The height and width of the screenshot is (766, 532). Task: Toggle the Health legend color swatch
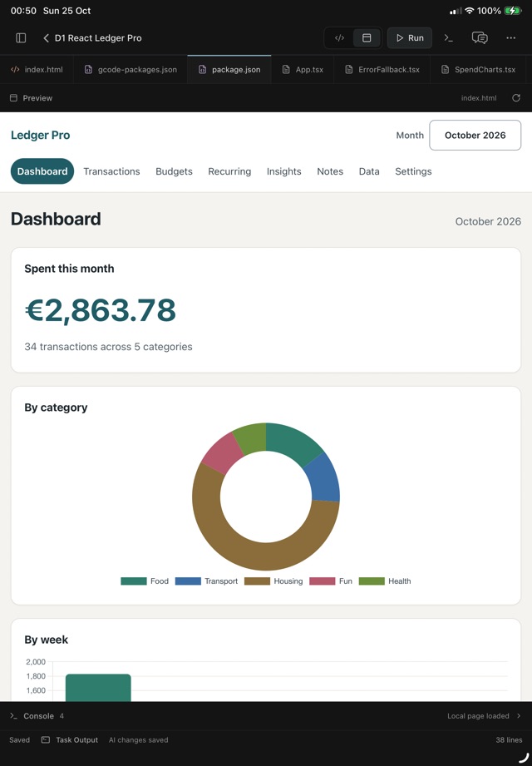pyautogui.click(x=372, y=581)
